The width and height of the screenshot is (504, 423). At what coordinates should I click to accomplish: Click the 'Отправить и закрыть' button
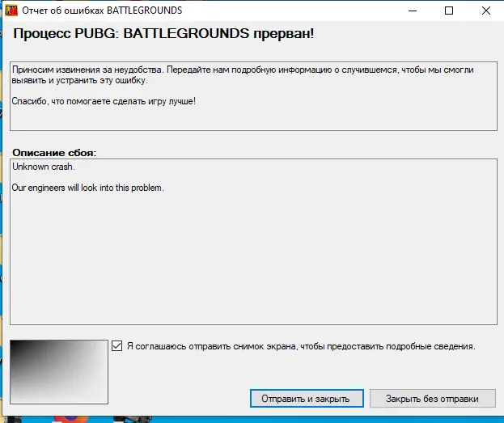click(x=307, y=399)
